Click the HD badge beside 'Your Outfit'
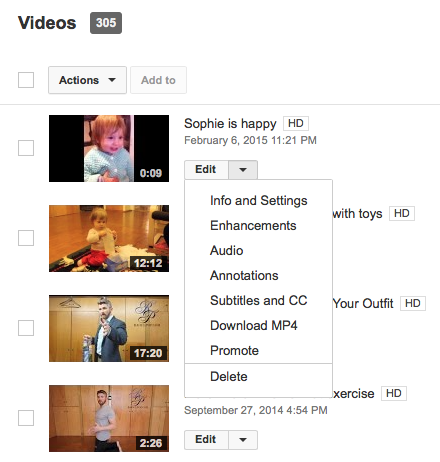440x462 pixels. tap(413, 303)
